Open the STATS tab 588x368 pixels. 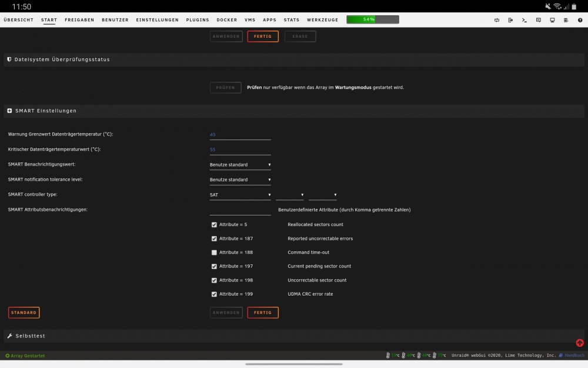click(x=292, y=20)
